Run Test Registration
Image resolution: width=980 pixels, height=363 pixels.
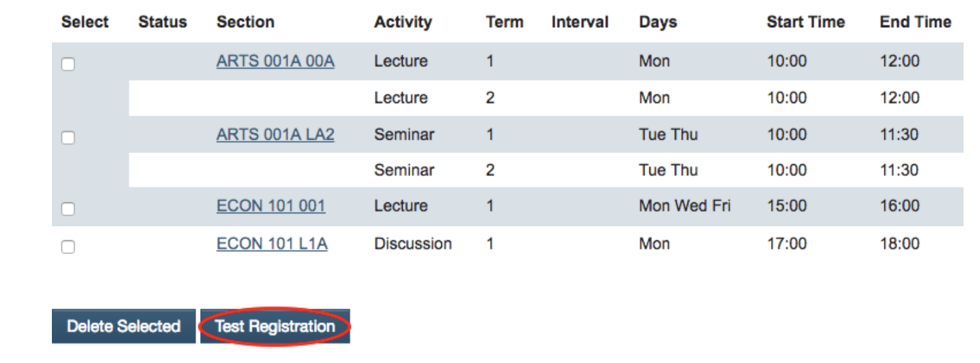pos(275,326)
